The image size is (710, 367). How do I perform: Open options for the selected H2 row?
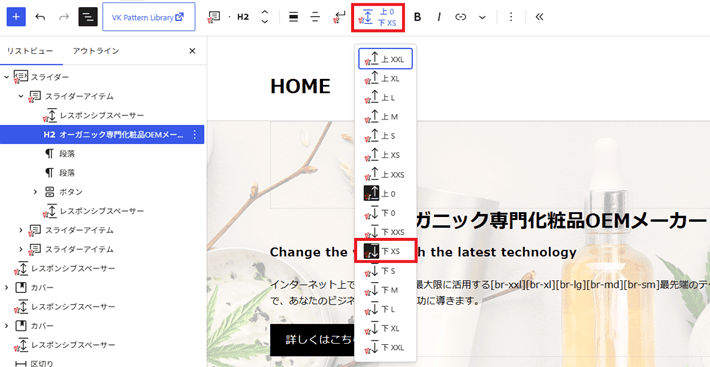195,134
